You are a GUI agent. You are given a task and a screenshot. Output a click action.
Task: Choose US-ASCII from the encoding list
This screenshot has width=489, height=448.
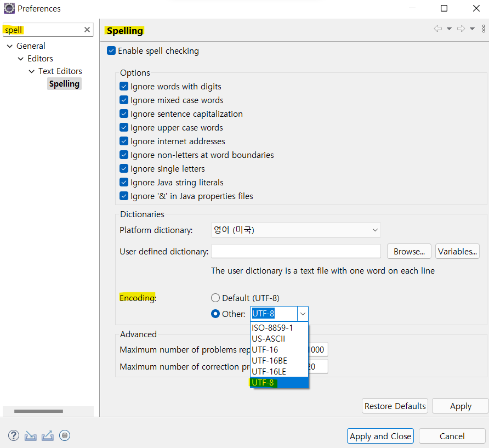tap(279, 338)
